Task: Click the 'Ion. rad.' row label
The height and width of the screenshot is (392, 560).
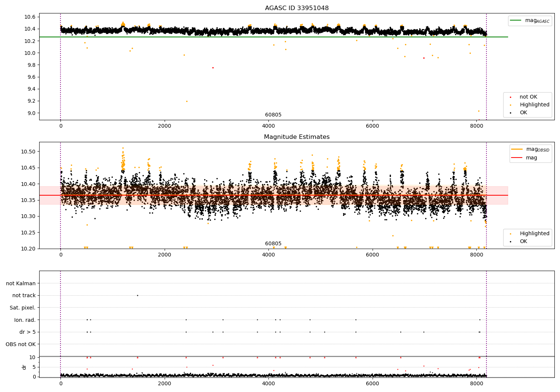Action: [x=25, y=320]
